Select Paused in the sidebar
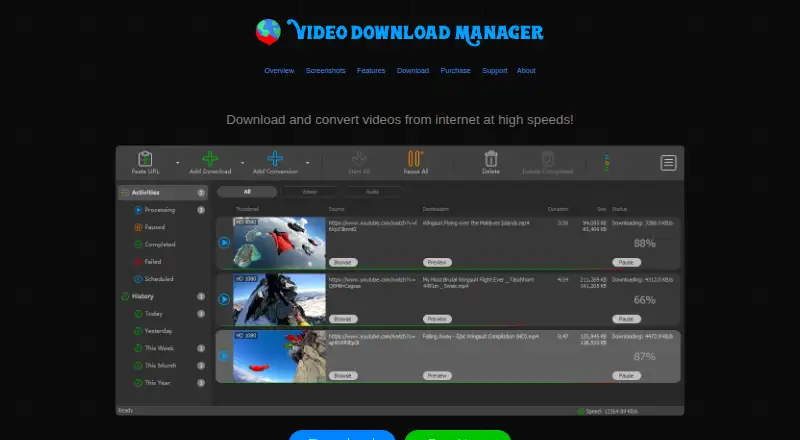800x440 pixels. pos(154,227)
